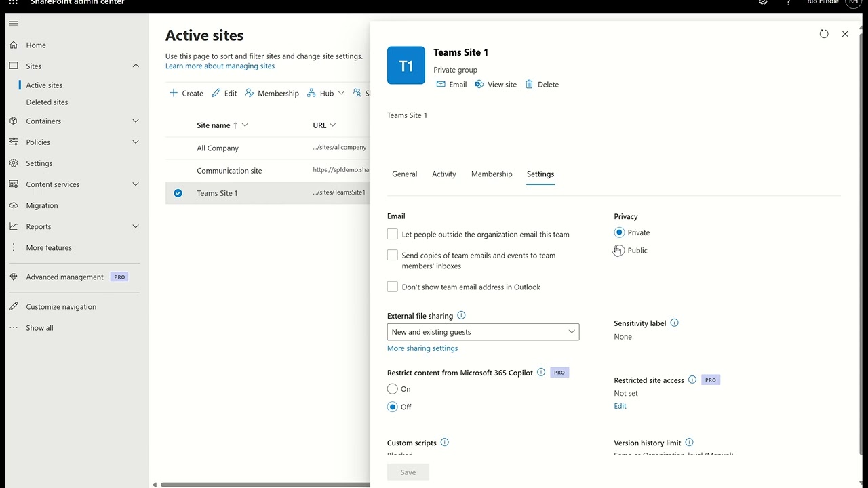Open info icon for Restricted site access

(692, 380)
